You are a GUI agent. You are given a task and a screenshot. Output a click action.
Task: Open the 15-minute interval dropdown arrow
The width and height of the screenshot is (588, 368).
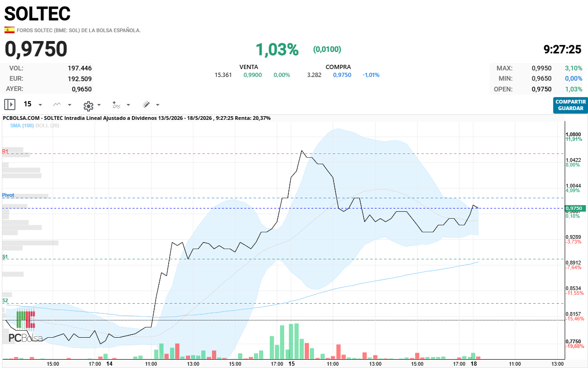pyautogui.click(x=40, y=105)
